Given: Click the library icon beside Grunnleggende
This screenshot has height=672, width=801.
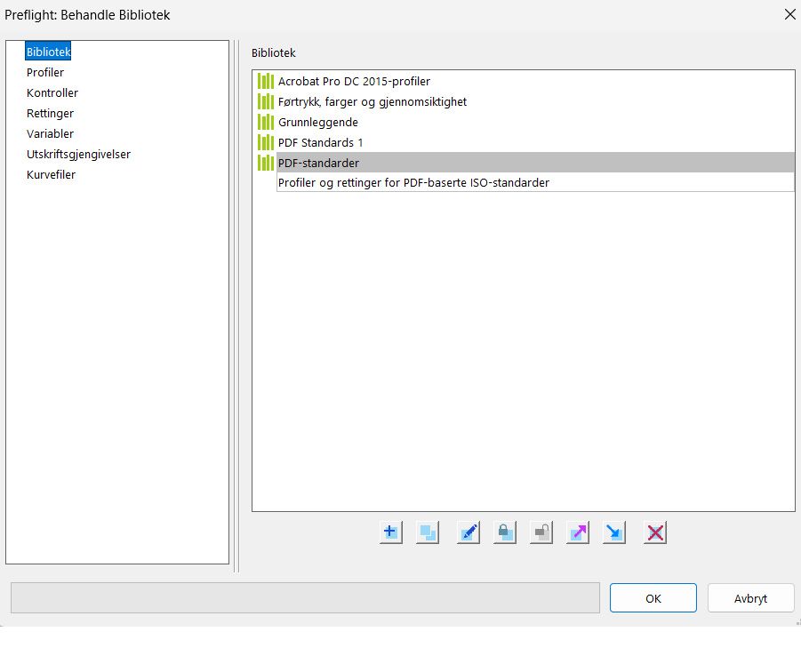Looking at the screenshot, I should click(266, 122).
